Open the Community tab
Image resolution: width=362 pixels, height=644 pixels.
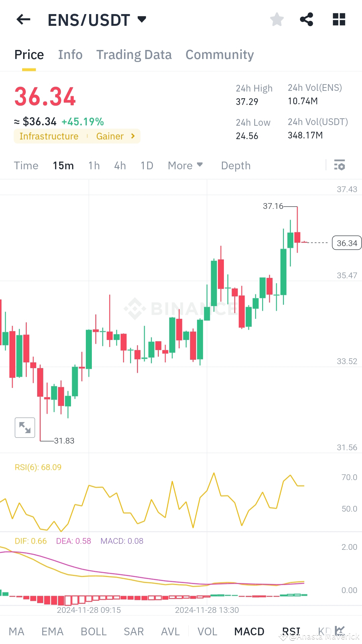pos(220,54)
